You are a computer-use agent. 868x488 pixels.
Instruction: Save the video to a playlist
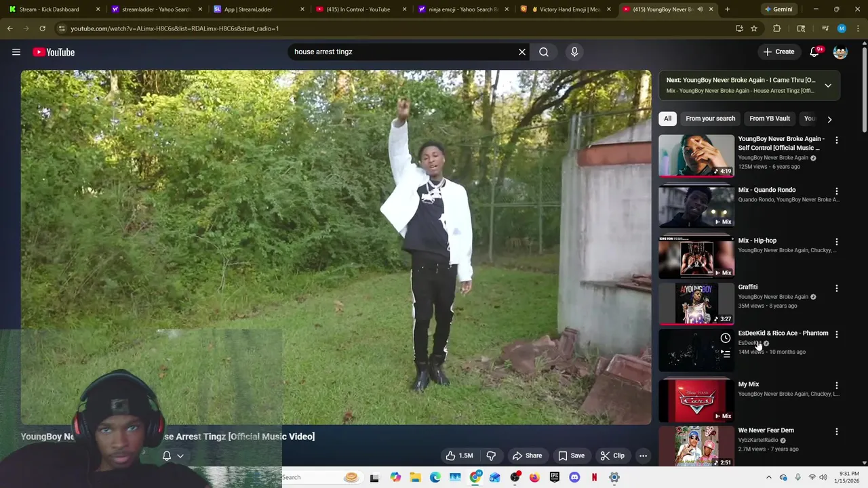click(x=571, y=455)
